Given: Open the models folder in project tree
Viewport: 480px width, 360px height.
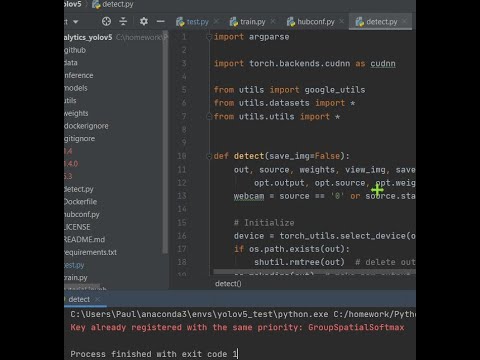Looking at the screenshot, I should pos(76,88).
